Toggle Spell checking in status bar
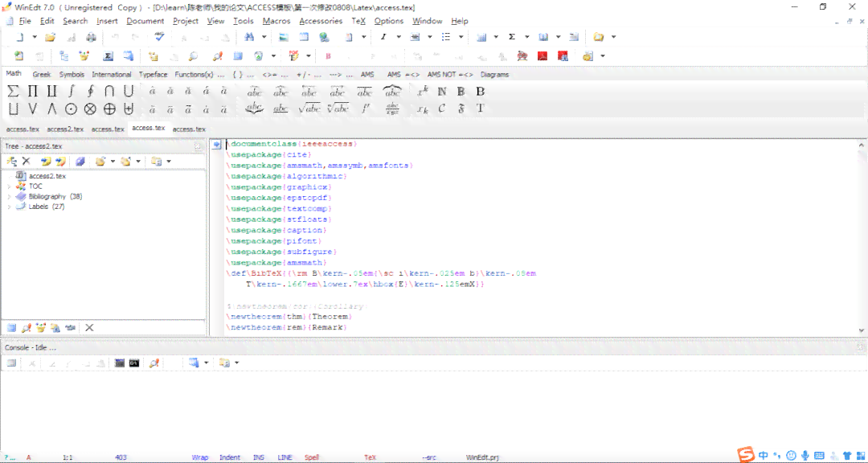The width and height of the screenshot is (868, 463). 312,457
